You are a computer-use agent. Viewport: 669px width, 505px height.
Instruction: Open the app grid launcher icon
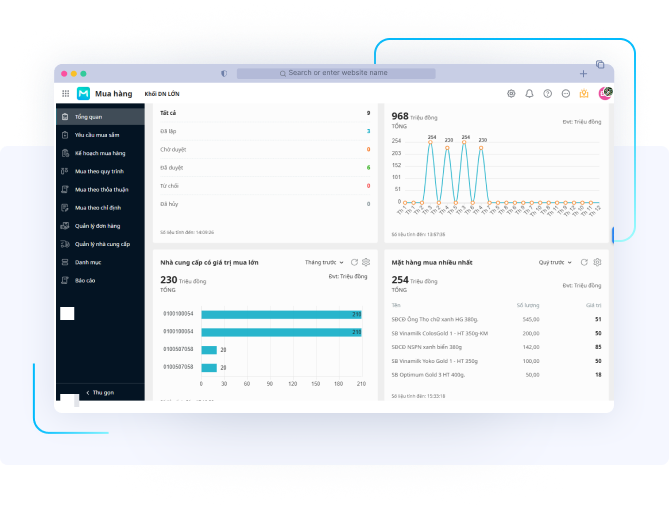66,93
